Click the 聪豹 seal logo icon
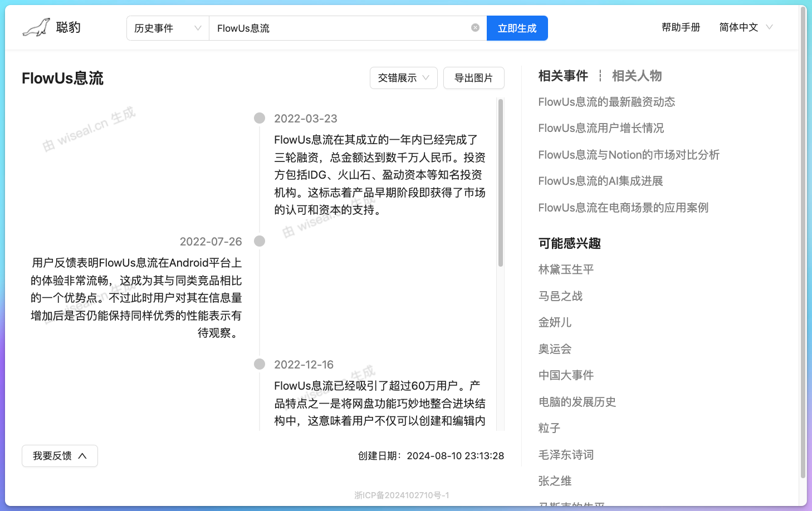812x511 pixels. click(x=36, y=27)
